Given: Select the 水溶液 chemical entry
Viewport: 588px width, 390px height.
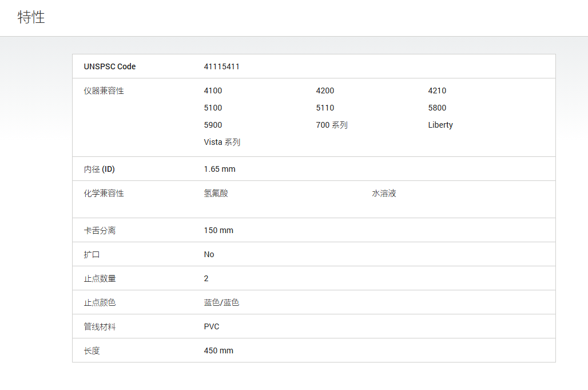Looking at the screenshot, I should pos(384,194).
